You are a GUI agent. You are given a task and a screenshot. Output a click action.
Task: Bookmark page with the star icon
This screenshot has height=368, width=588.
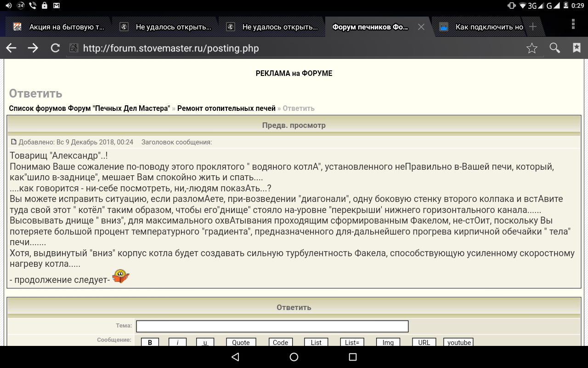[532, 48]
